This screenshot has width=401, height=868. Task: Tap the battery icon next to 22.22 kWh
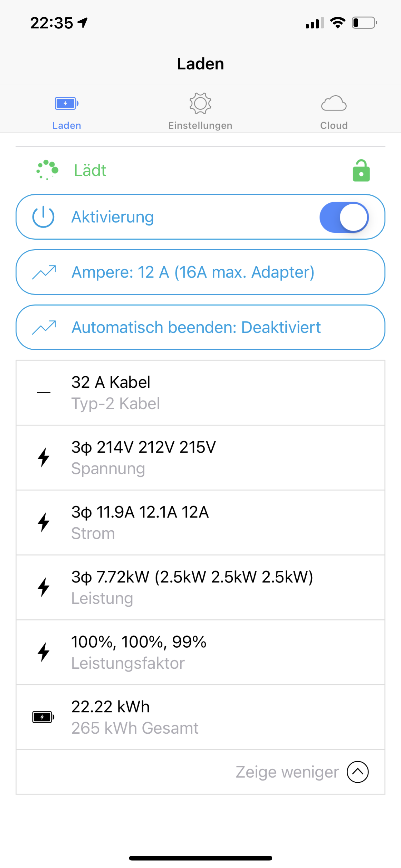(x=43, y=717)
